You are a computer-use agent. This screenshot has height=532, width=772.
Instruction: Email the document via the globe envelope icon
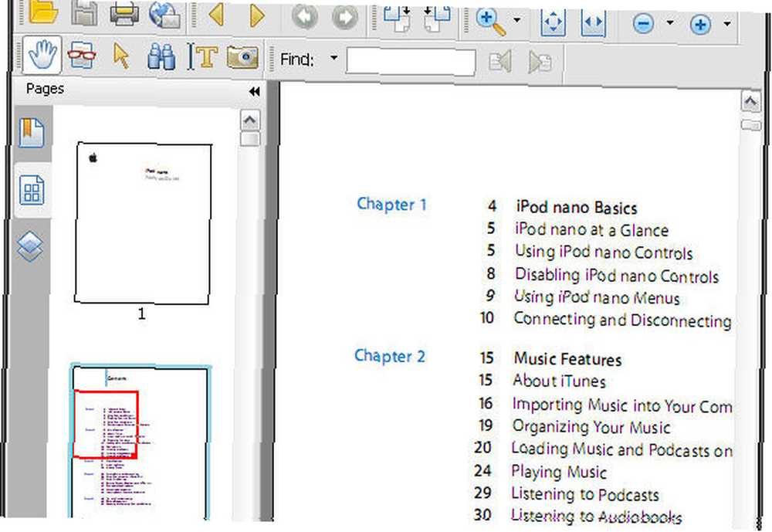(164, 15)
